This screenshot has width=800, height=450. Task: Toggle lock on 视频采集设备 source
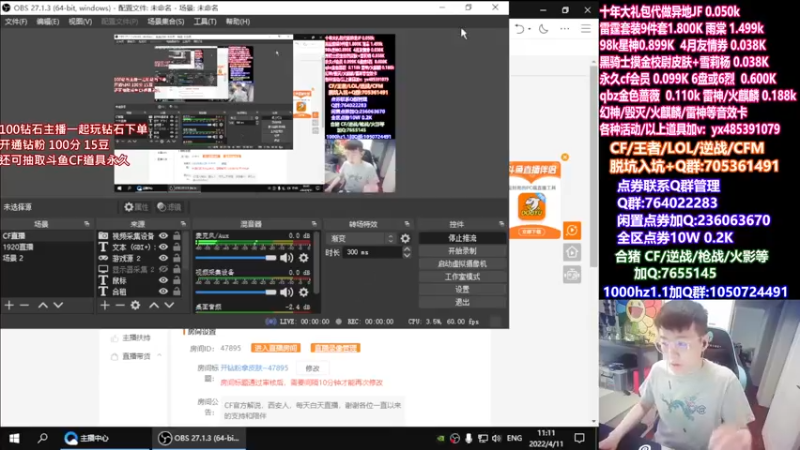coord(177,236)
